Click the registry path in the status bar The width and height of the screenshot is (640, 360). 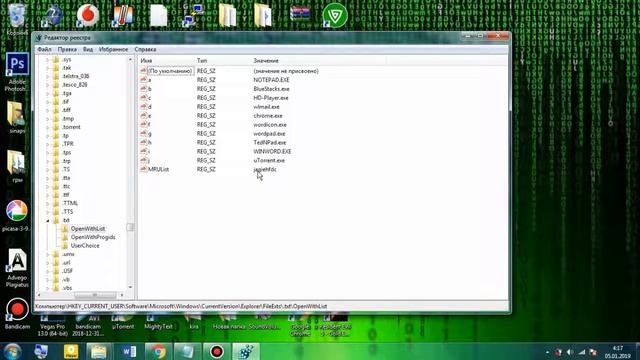[181, 306]
